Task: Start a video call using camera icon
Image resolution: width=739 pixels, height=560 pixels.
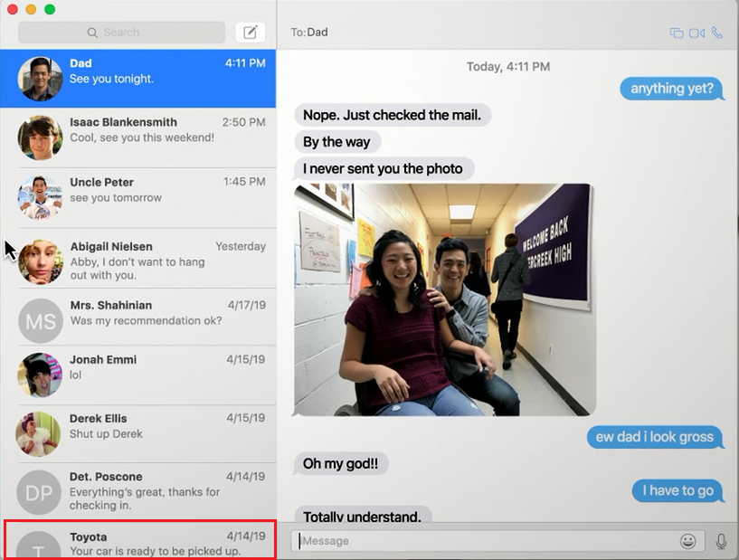Action: pos(696,33)
